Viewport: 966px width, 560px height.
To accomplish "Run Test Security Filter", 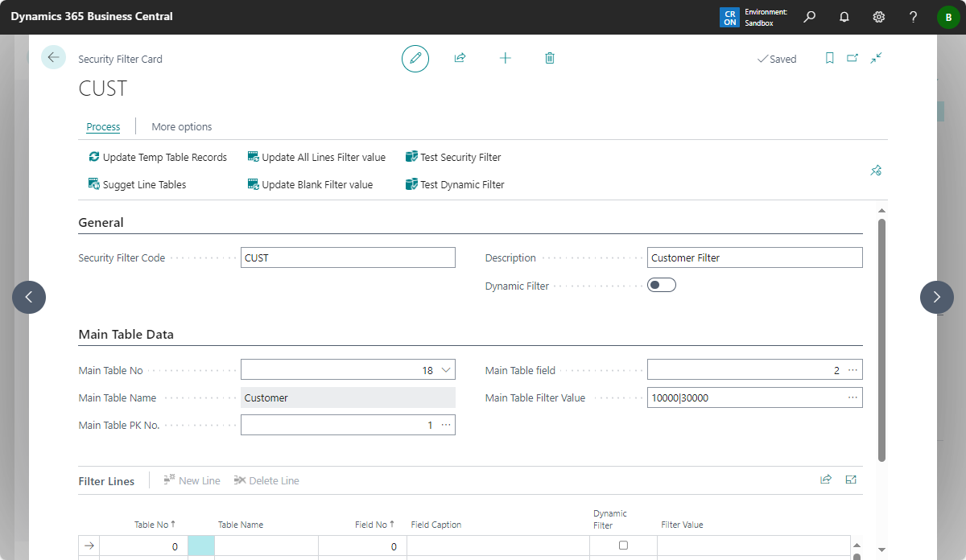I will (453, 157).
